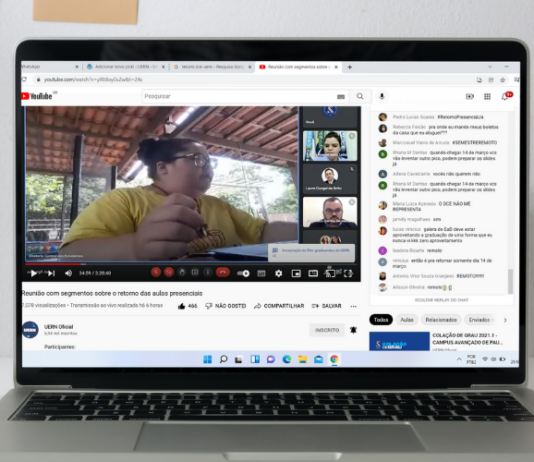Image resolution: width=534 pixels, height=462 pixels.
Task: Show more filter chips with right chevron
Action: (x=505, y=320)
